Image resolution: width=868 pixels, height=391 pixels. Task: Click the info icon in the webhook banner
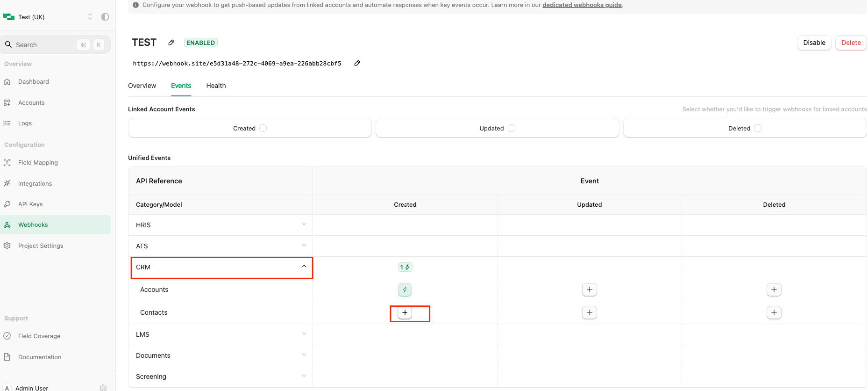pos(135,5)
